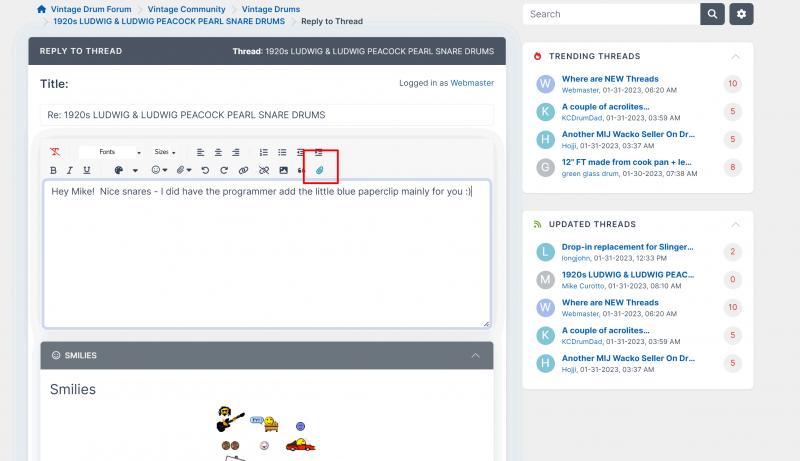Click into the Search field

[x=610, y=14]
